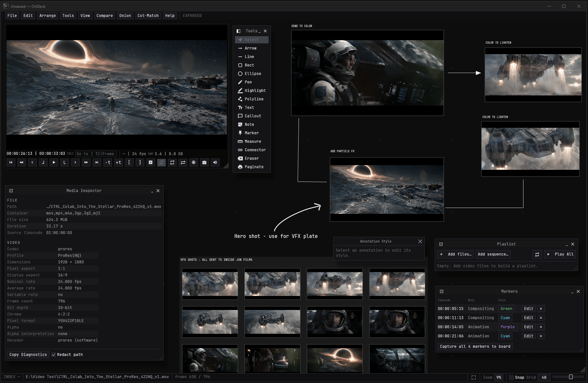Click the Go to TC|Frame input field
This screenshot has height=383, width=588.
(x=96, y=154)
